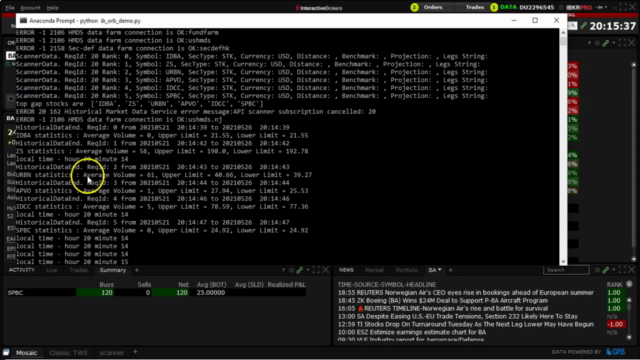Screen dimensions: 640x360
Task: Click the RANK column header
Action: pos(614,284)
